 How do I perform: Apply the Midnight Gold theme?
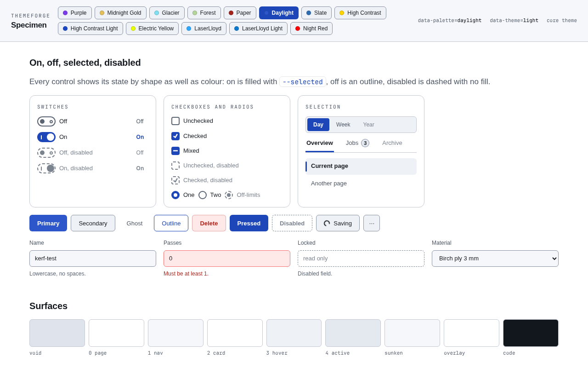(x=120, y=13)
